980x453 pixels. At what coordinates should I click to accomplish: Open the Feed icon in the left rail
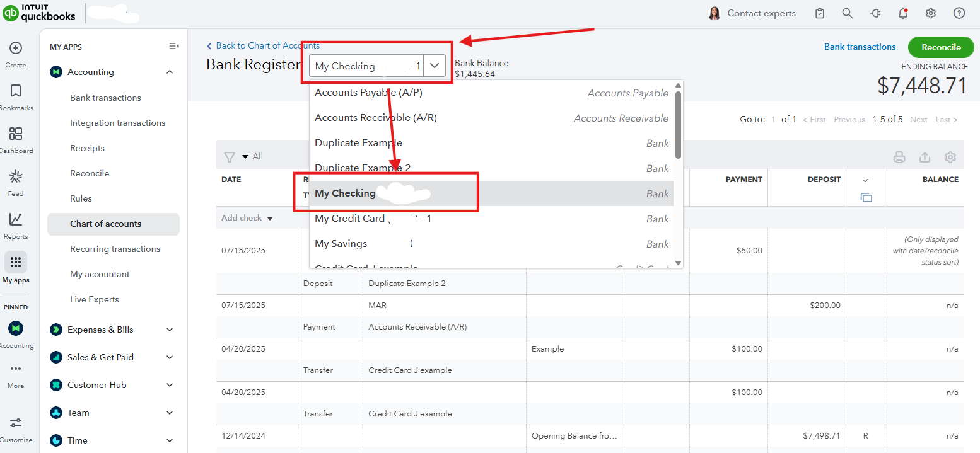[16, 176]
